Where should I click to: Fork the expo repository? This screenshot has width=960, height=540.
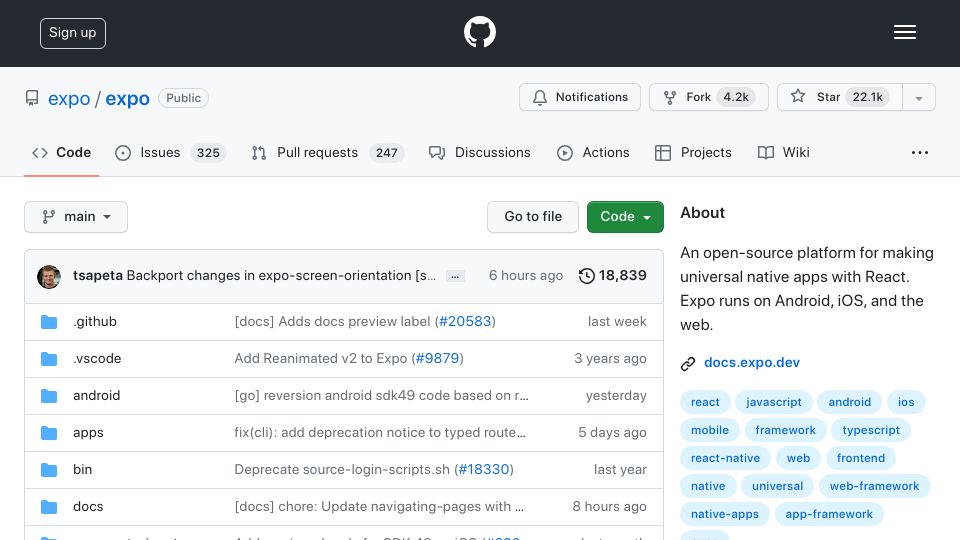708,97
